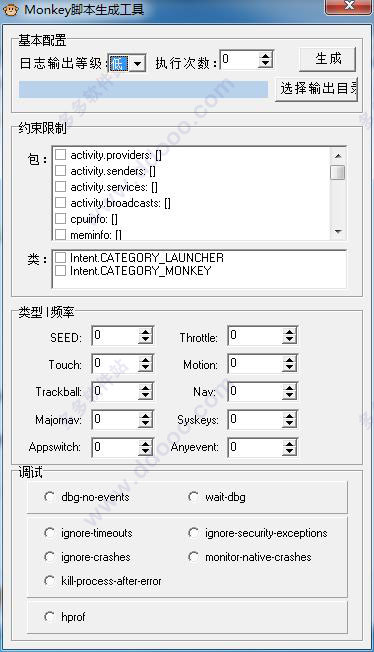Check the activity.services package checkbox
Image resolution: width=374 pixels, height=652 pixels.
point(61,187)
